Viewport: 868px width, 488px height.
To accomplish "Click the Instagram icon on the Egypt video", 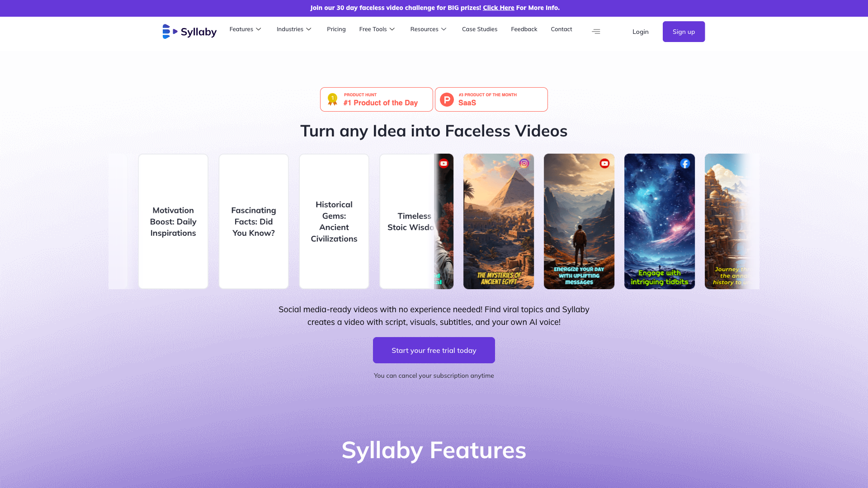I will pyautogui.click(x=524, y=164).
